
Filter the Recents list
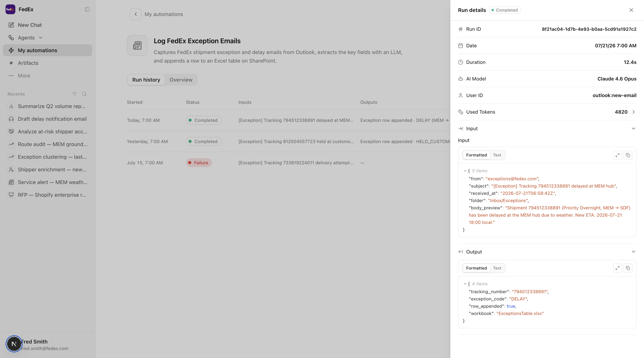[75, 94]
